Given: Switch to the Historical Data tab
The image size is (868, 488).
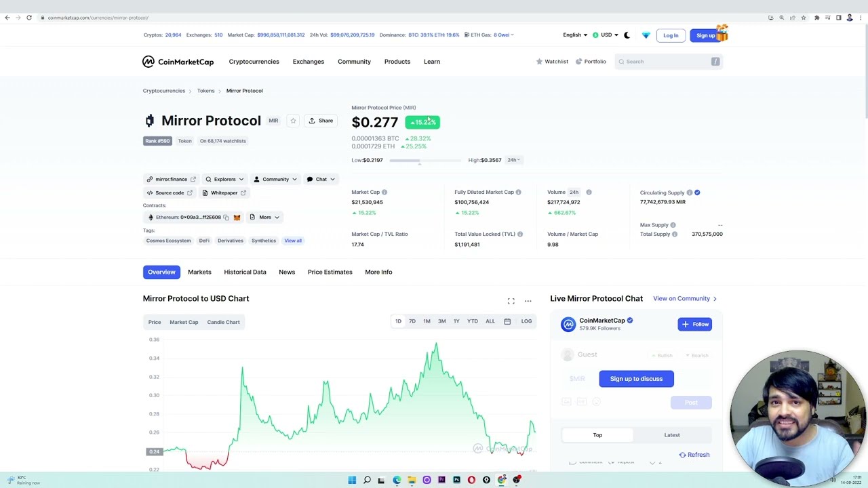Looking at the screenshot, I should coord(245,272).
